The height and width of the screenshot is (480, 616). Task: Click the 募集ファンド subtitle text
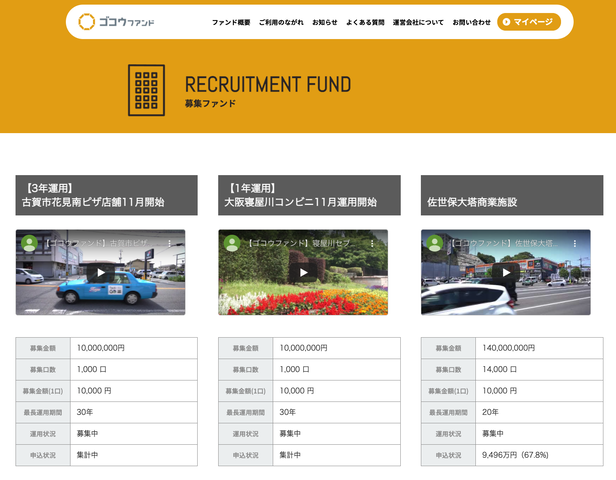pyautogui.click(x=210, y=104)
